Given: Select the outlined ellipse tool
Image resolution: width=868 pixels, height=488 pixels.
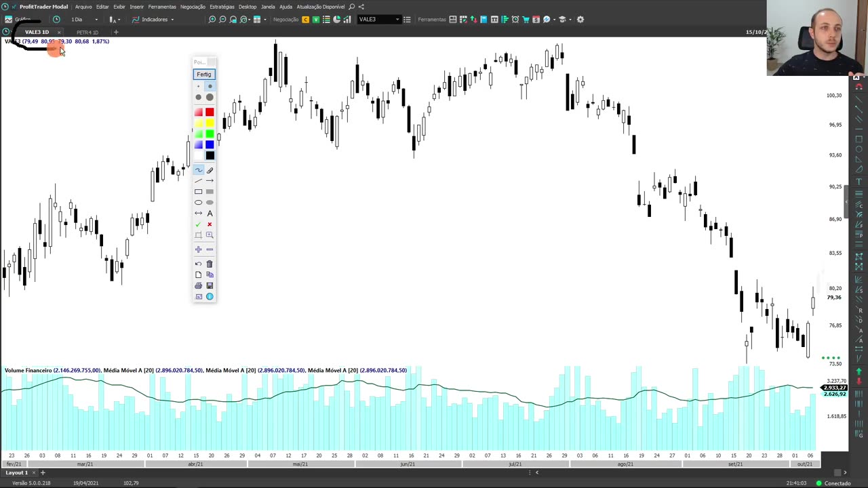Looking at the screenshot, I should [x=199, y=203].
